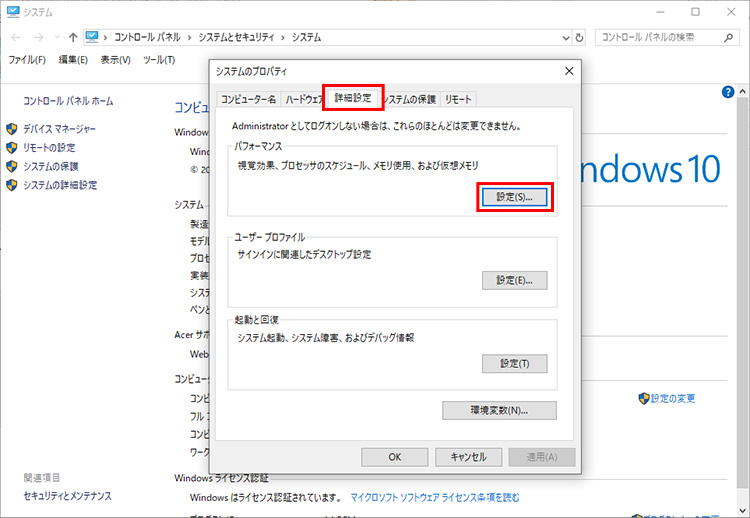The width and height of the screenshot is (750, 518).
Task: Select the 詳細設定 tab
Action: [352, 98]
